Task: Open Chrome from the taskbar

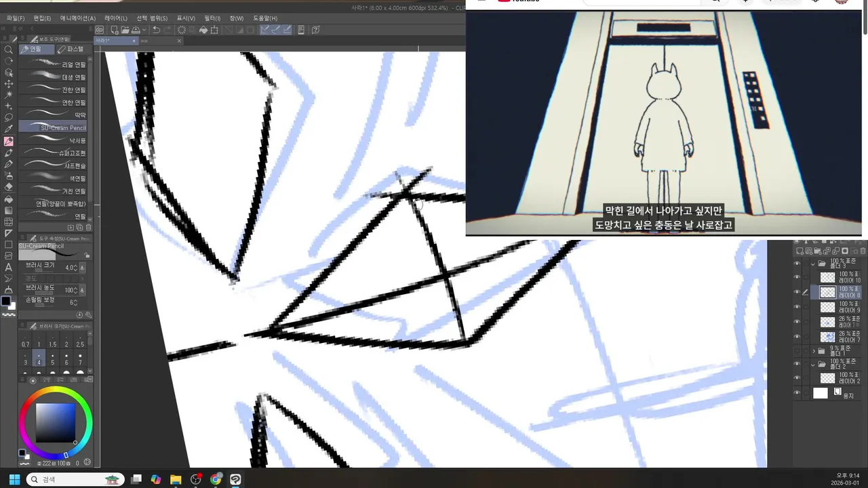Action: tap(216, 479)
